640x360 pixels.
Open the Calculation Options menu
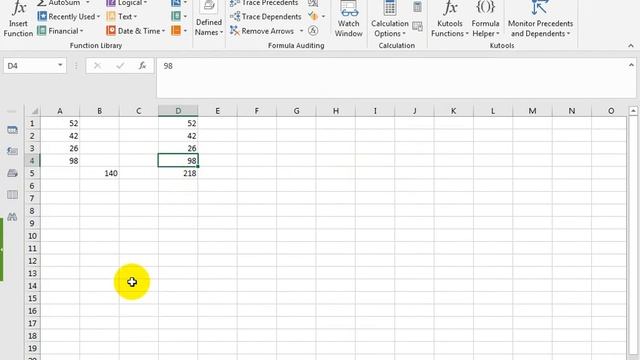click(x=390, y=19)
